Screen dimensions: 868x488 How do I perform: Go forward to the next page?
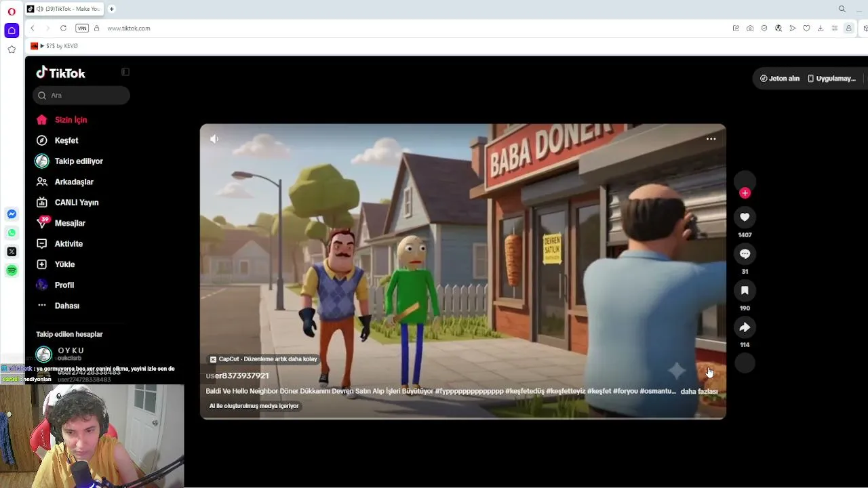pos(47,28)
